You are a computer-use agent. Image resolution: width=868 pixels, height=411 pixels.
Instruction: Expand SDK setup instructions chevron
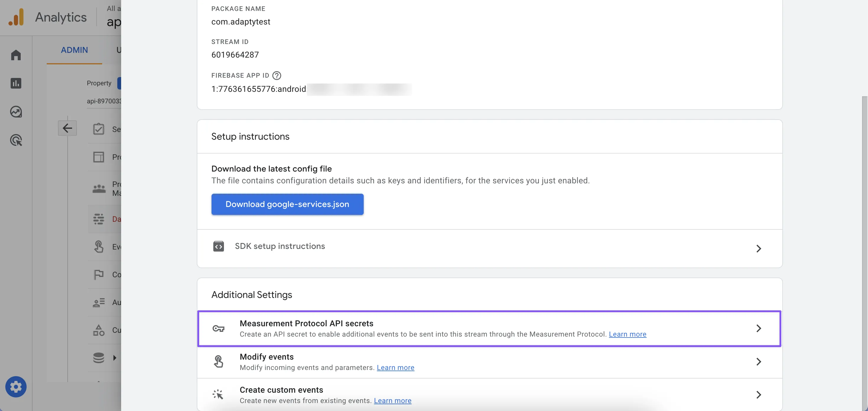[758, 249]
